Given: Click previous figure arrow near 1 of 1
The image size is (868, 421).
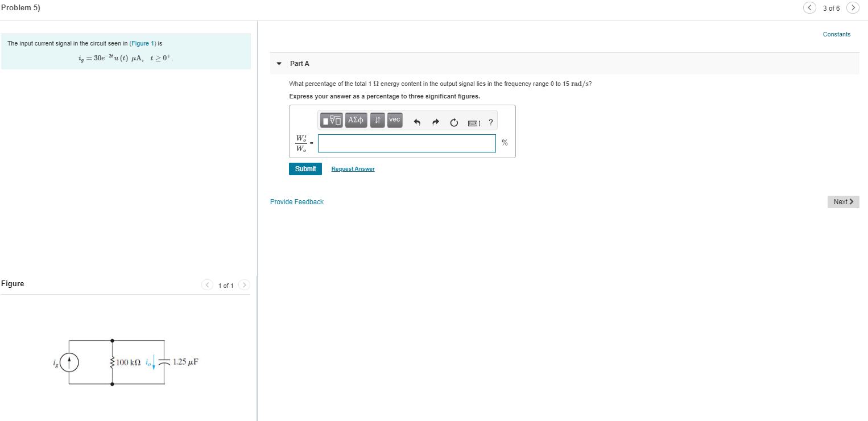Looking at the screenshot, I should click(208, 284).
